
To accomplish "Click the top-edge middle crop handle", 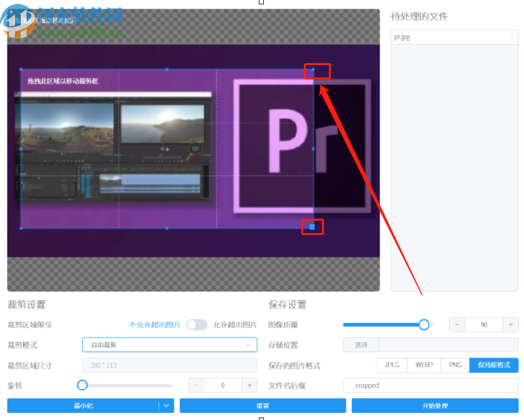I will click(167, 69).
